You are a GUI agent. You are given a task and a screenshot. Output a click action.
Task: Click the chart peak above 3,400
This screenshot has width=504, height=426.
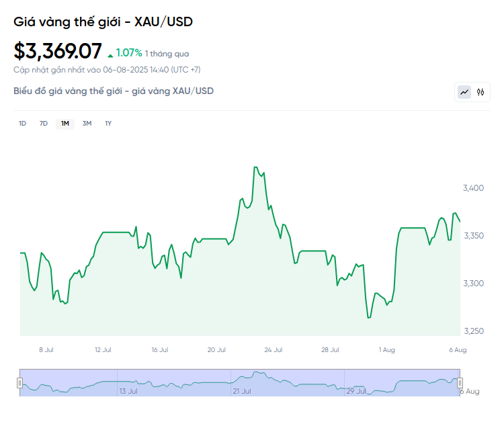click(256, 167)
